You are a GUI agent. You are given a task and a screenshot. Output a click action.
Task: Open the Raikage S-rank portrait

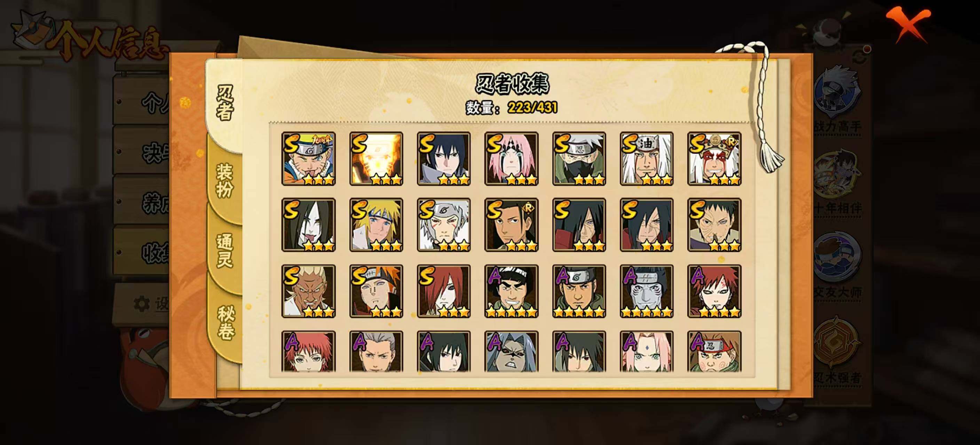click(308, 291)
